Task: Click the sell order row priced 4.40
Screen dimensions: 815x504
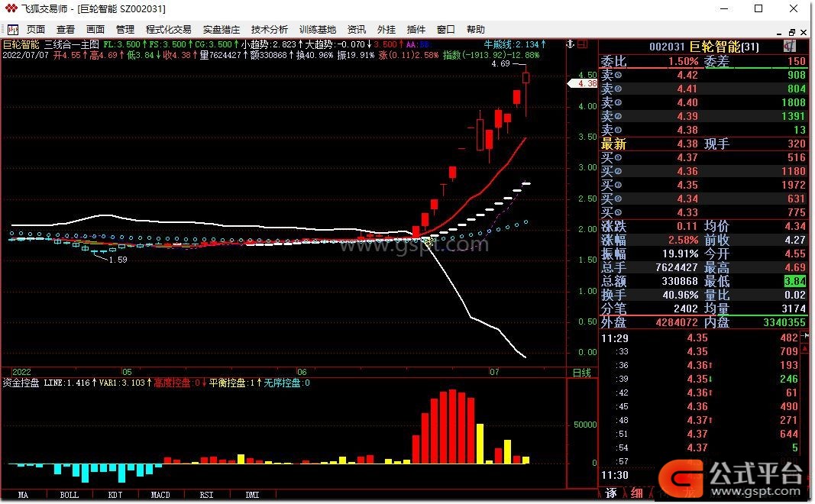Action: [703, 102]
